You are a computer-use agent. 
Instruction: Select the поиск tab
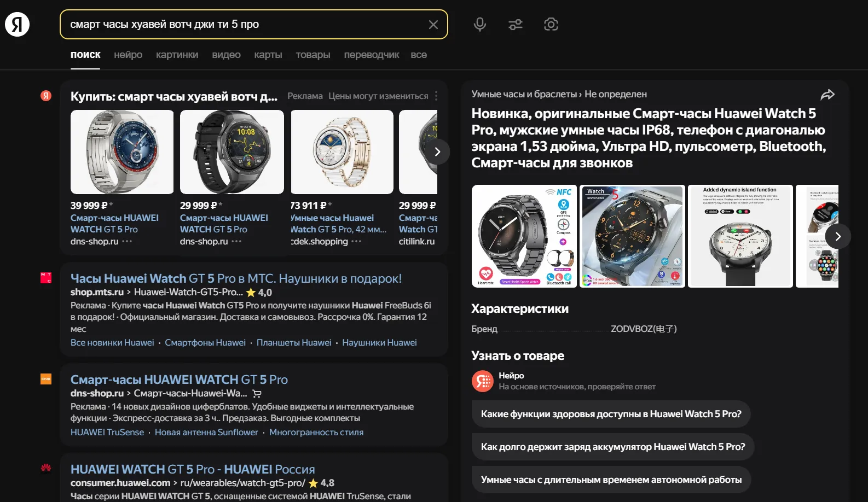tap(85, 55)
